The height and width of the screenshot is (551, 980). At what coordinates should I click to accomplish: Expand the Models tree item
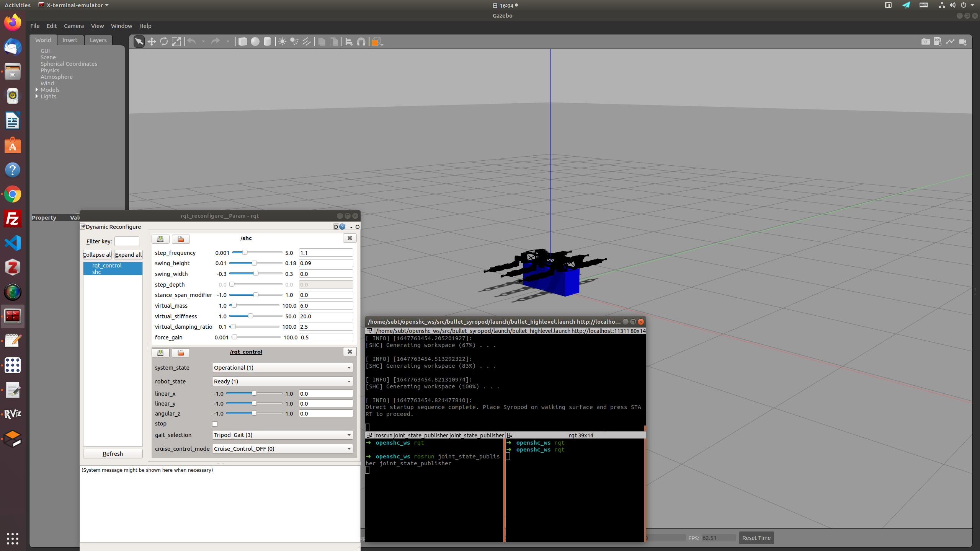(37, 90)
